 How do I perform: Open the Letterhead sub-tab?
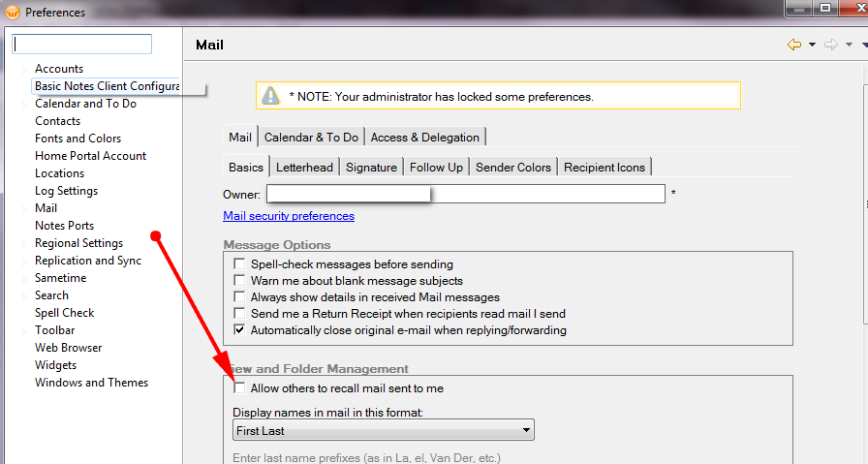pos(304,168)
